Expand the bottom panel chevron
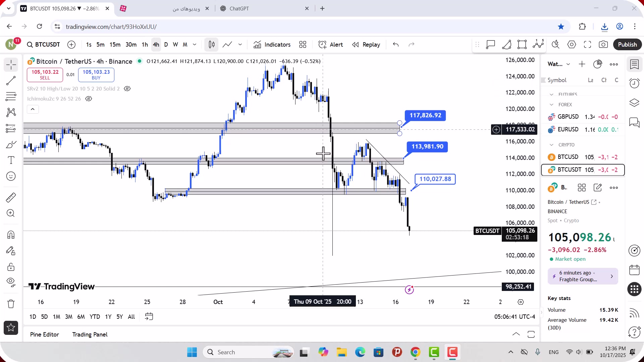The width and height of the screenshot is (644, 362). point(516,334)
